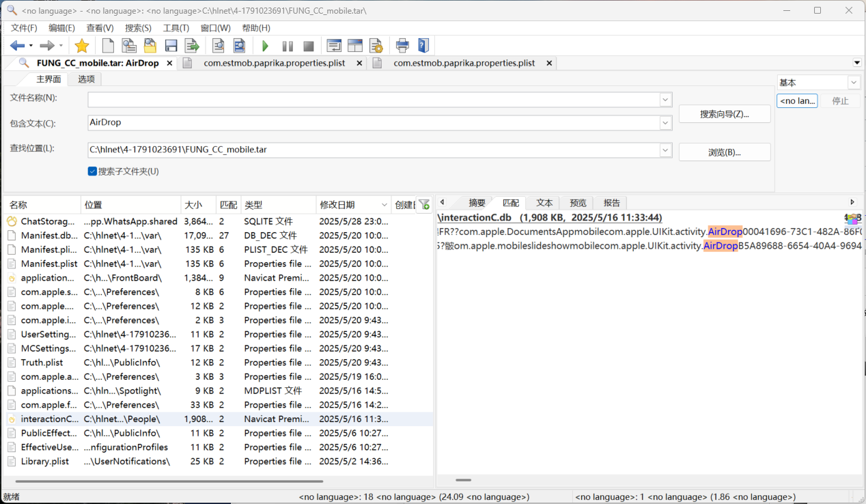The width and height of the screenshot is (866, 504).
Task: Open Help using the blue book icon
Action: coord(423,46)
